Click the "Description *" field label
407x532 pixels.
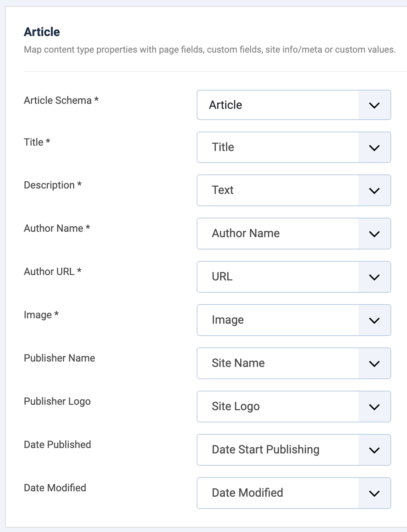point(53,185)
